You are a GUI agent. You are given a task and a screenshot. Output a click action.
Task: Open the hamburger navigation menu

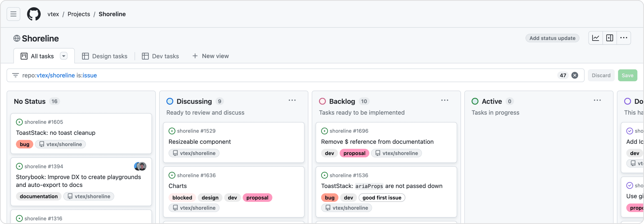(13, 14)
